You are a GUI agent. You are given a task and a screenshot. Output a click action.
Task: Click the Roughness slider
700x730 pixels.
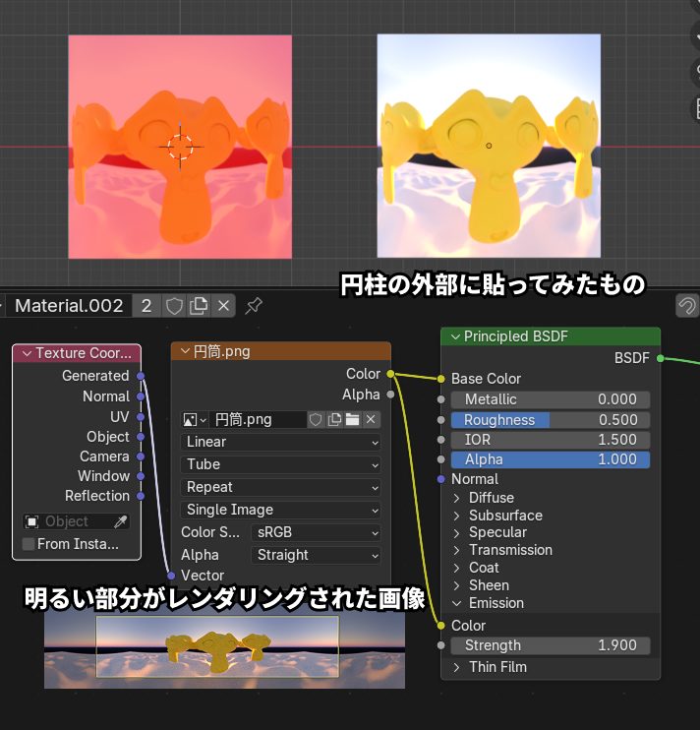pyautogui.click(x=550, y=420)
